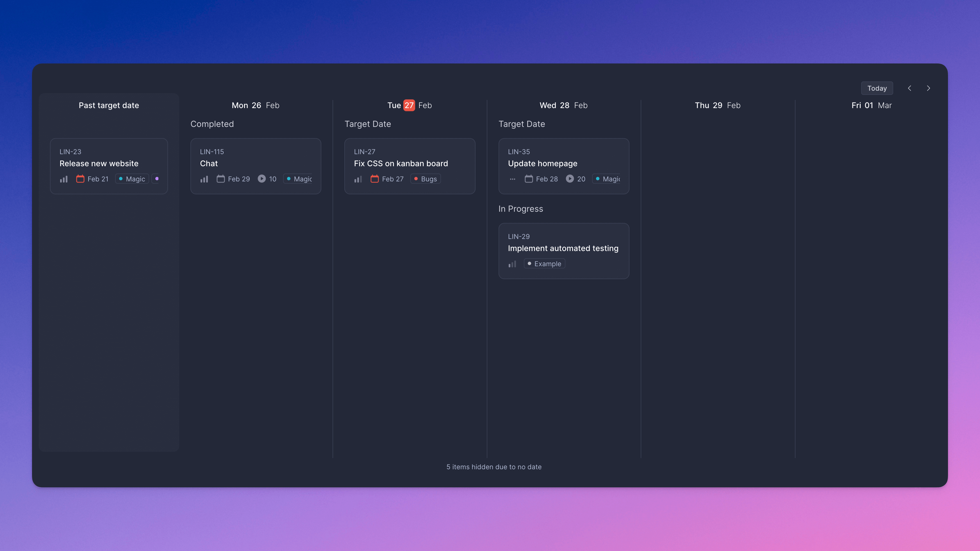Image resolution: width=980 pixels, height=551 pixels.
Task: Select Magic label on LIN-23 card
Action: pyautogui.click(x=132, y=179)
